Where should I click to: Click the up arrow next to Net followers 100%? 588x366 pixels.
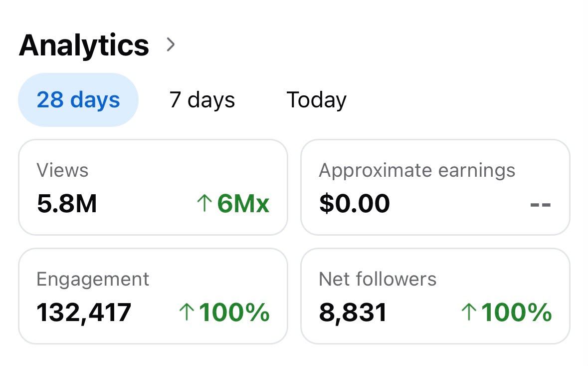[x=469, y=312]
